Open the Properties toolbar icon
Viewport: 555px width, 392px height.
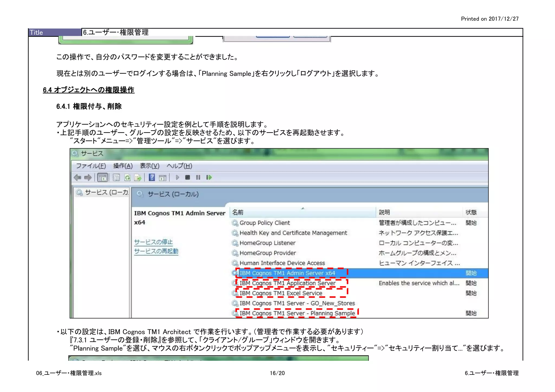(116, 178)
